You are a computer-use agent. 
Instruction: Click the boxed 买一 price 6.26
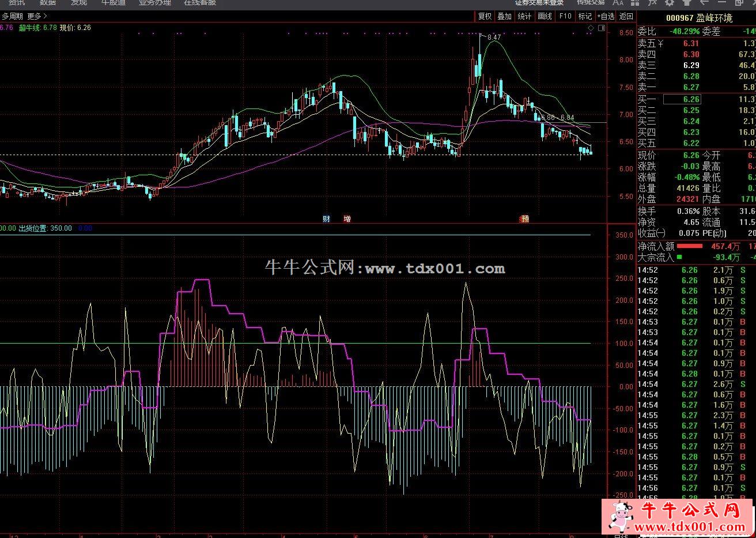tap(682, 99)
